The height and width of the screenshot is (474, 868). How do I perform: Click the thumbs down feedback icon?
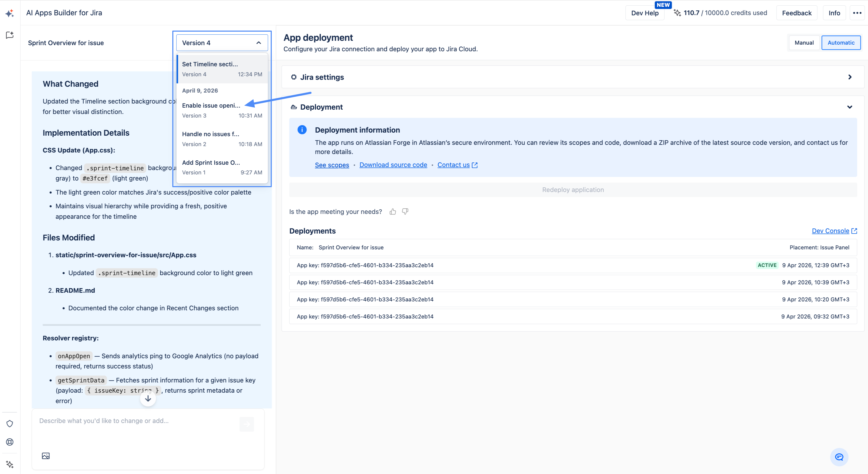(x=405, y=212)
